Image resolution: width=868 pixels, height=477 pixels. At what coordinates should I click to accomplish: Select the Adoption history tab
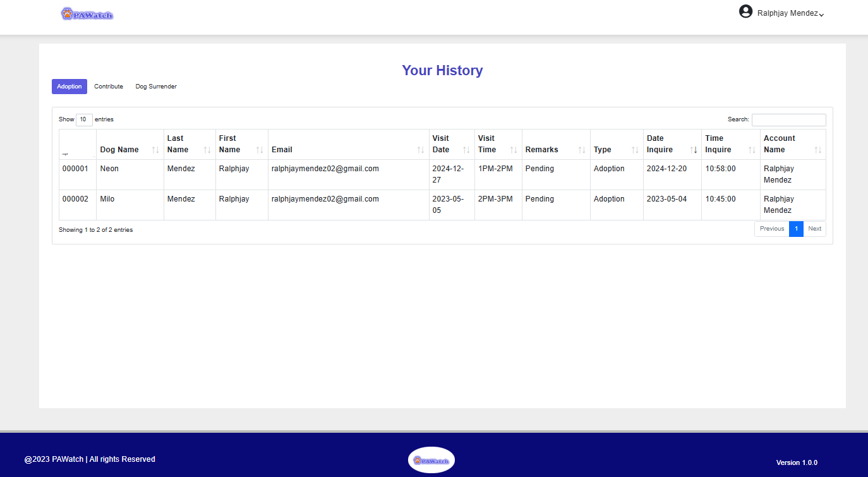pos(69,87)
